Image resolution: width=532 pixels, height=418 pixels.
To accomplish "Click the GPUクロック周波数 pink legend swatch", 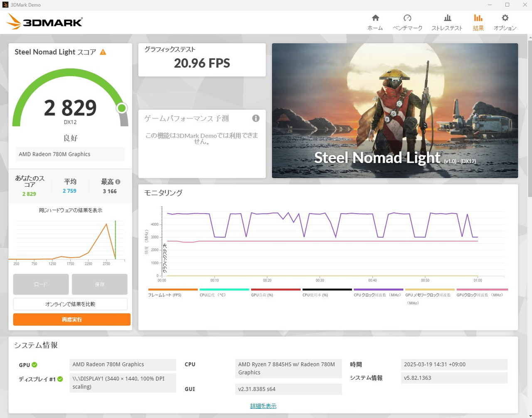I will click(482, 290).
